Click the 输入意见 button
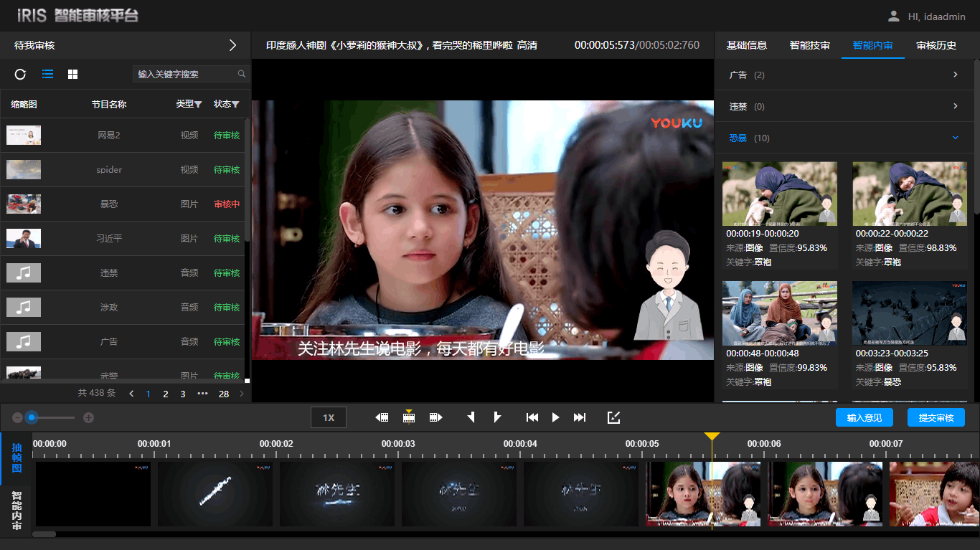 click(864, 417)
